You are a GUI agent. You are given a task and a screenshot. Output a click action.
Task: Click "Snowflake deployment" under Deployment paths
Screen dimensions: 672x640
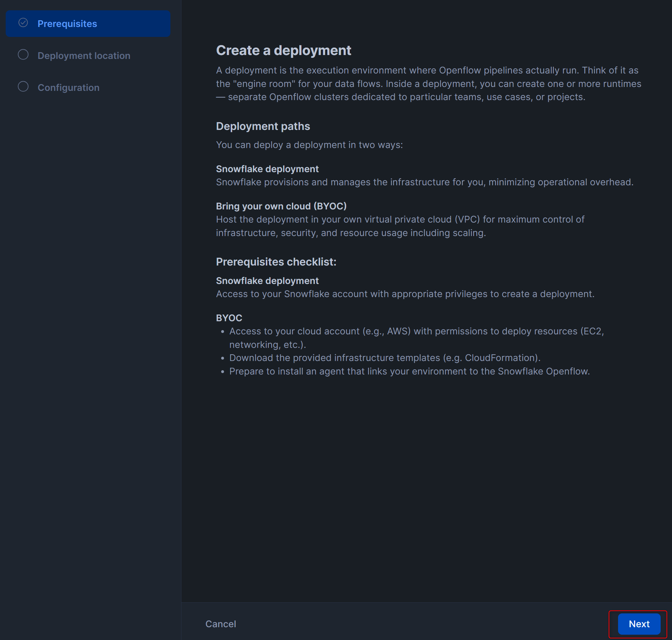pos(267,169)
